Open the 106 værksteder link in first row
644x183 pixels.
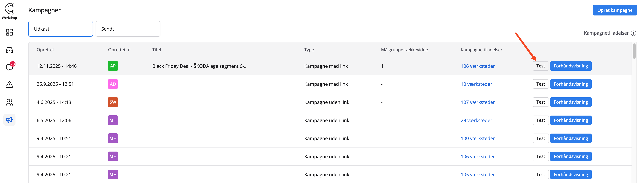tap(478, 66)
